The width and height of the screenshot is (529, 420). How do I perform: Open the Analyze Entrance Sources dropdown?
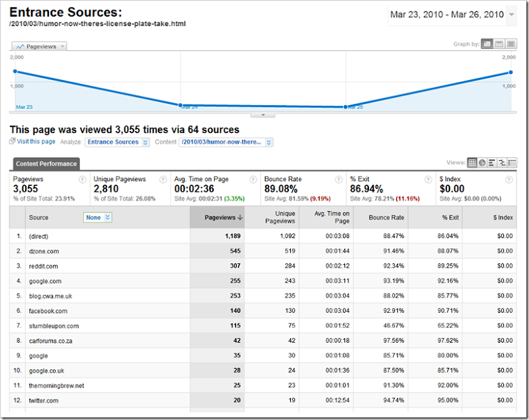pos(113,142)
